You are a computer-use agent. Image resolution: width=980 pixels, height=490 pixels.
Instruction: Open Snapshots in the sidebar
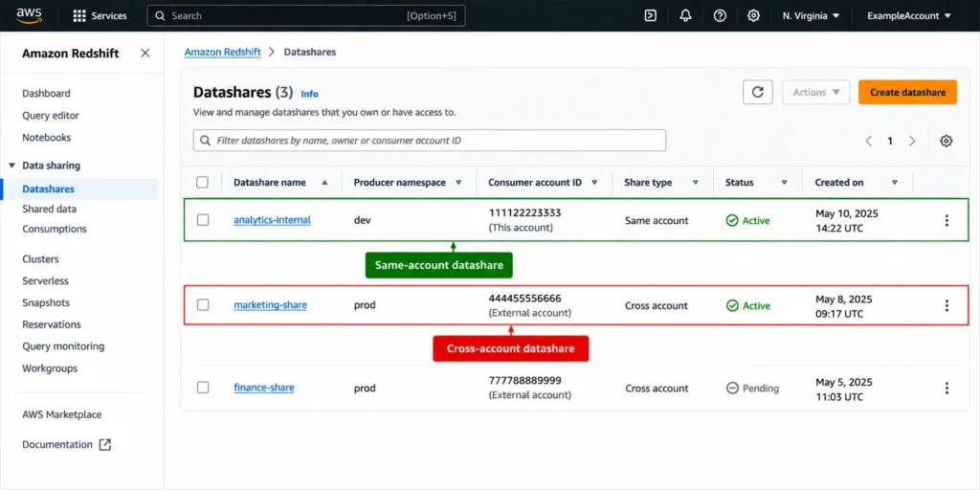(x=46, y=302)
